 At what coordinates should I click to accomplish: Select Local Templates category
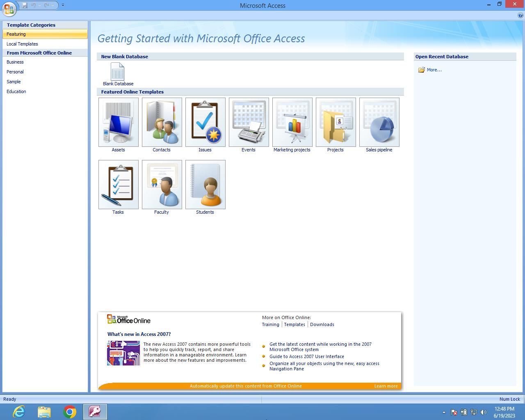tap(22, 44)
